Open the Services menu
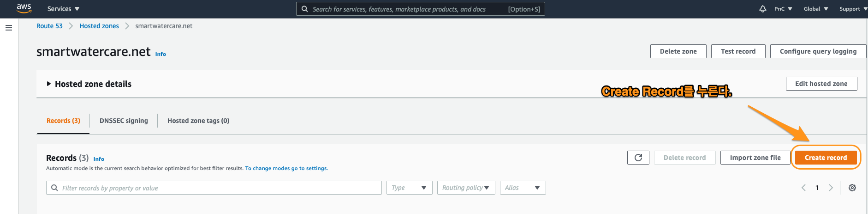Image resolution: width=868 pixels, height=214 pixels. click(63, 9)
